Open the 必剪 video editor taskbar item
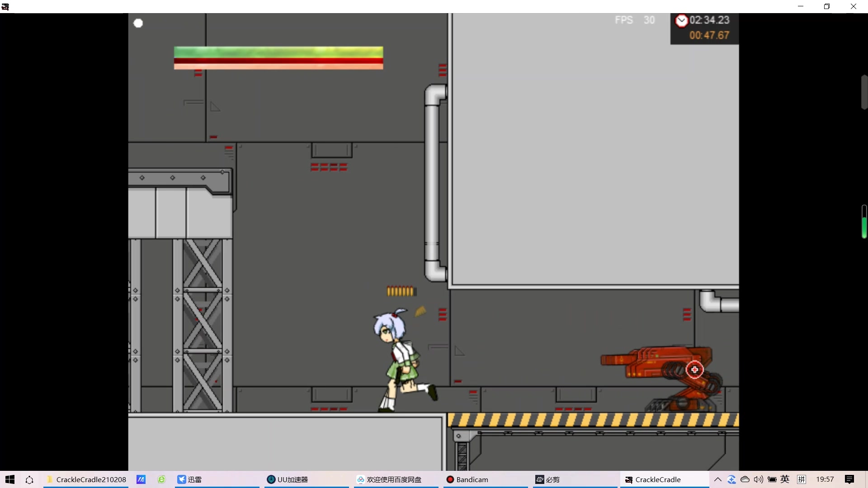The width and height of the screenshot is (868, 488). (547, 479)
